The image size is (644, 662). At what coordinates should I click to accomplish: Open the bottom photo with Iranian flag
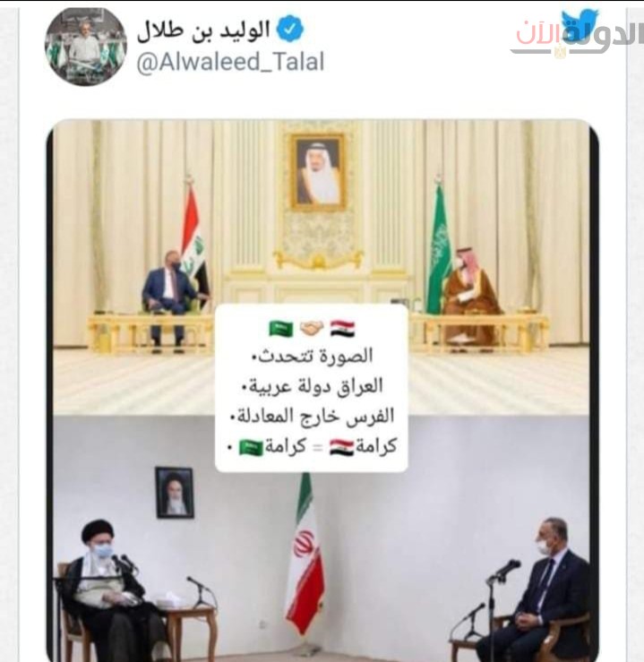click(322, 538)
